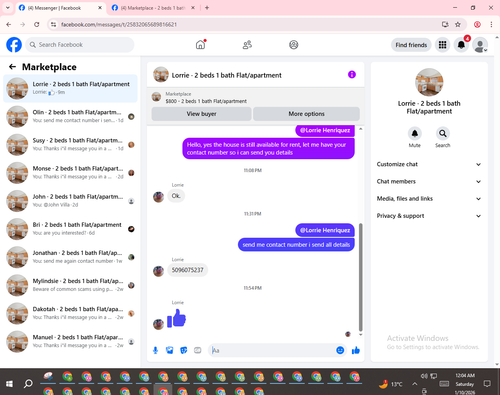Click the @Lorrie Henriquez mention at top

click(x=325, y=130)
